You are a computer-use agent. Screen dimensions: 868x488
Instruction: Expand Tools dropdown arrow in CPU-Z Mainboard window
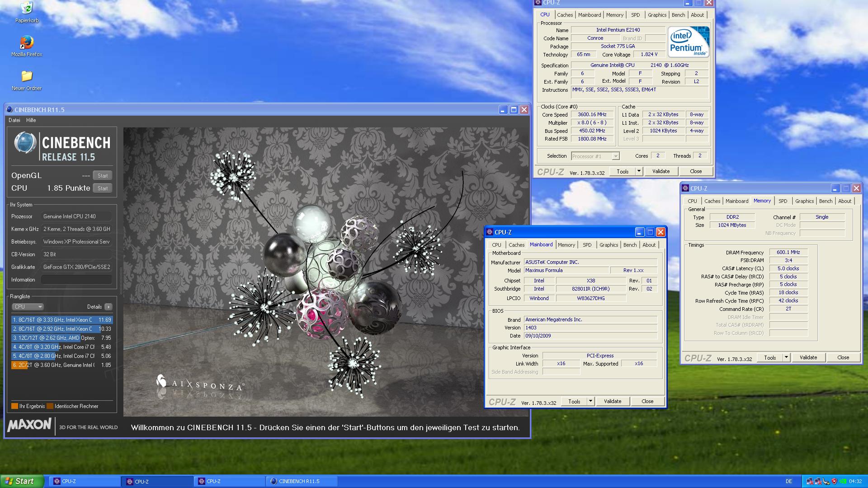(x=590, y=401)
